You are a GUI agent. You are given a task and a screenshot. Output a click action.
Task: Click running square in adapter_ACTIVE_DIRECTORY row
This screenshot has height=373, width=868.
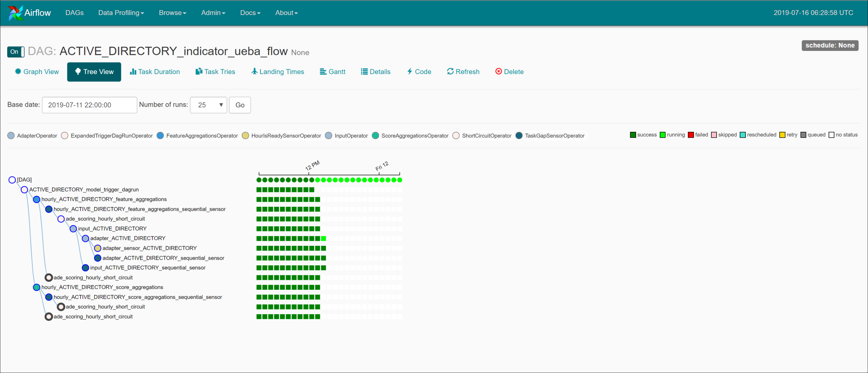323,238
